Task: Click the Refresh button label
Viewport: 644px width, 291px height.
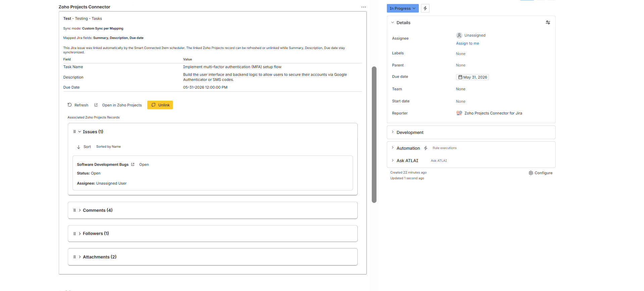Action: (81, 105)
